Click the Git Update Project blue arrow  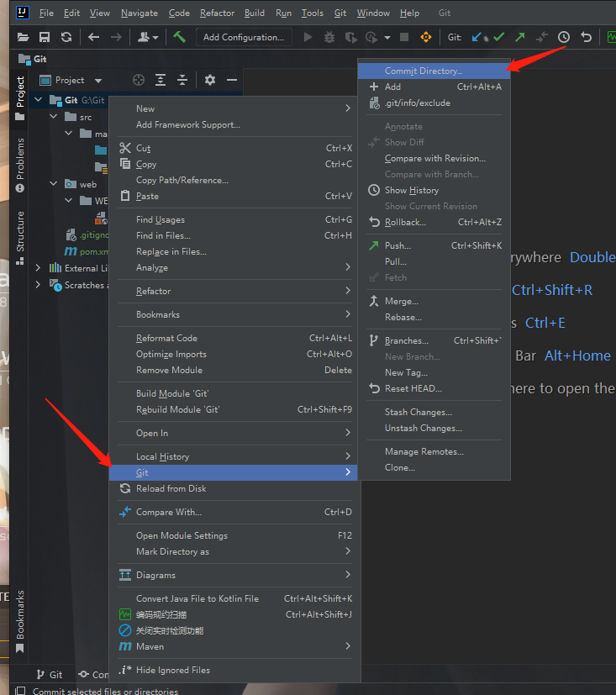476,37
